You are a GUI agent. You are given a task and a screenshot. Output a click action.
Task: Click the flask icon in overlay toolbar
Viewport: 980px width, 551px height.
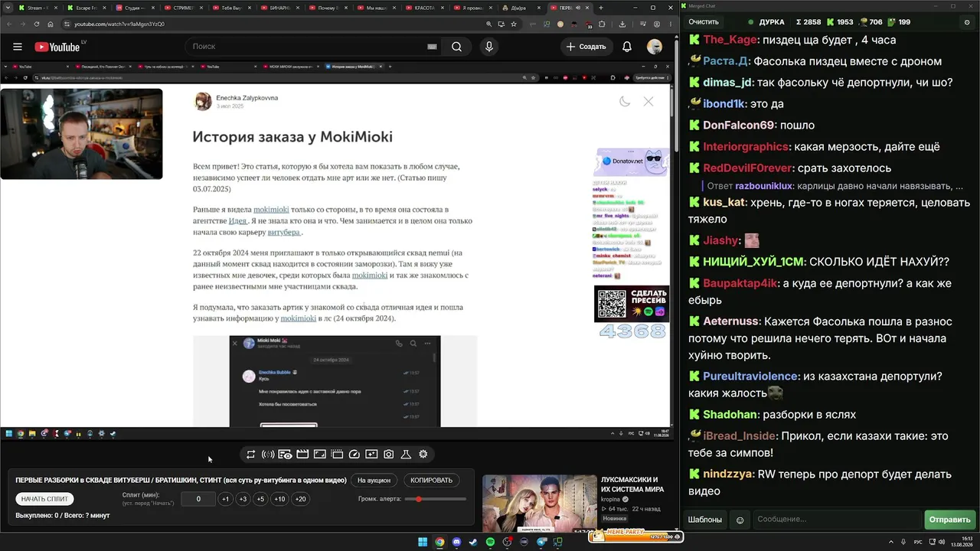(406, 455)
